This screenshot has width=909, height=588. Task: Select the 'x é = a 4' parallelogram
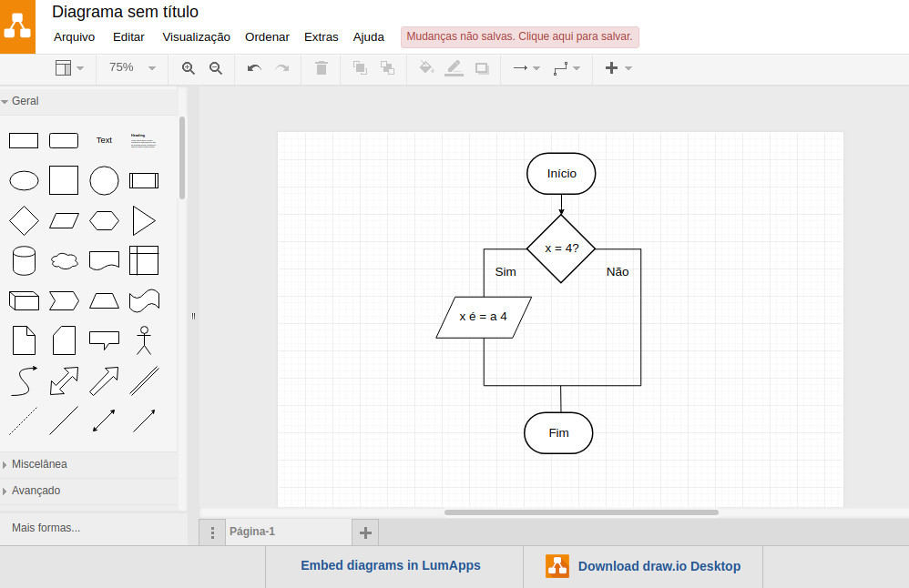click(484, 318)
